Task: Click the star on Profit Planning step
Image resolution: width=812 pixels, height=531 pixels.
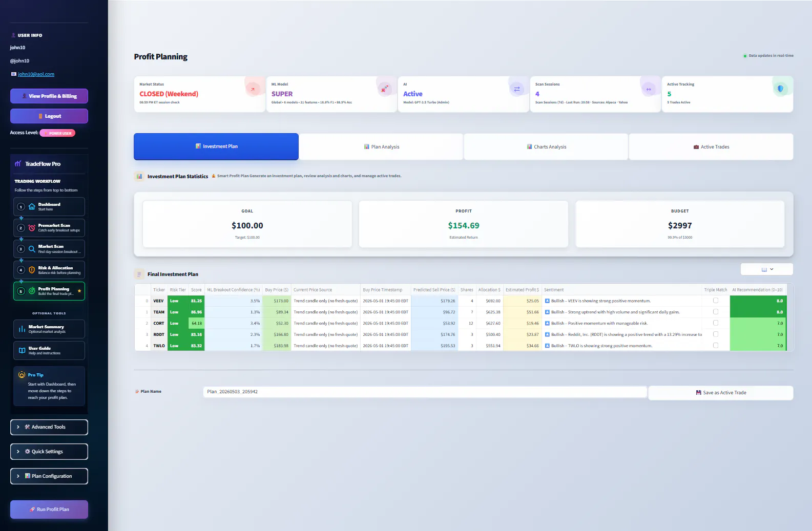Action: click(x=79, y=291)
